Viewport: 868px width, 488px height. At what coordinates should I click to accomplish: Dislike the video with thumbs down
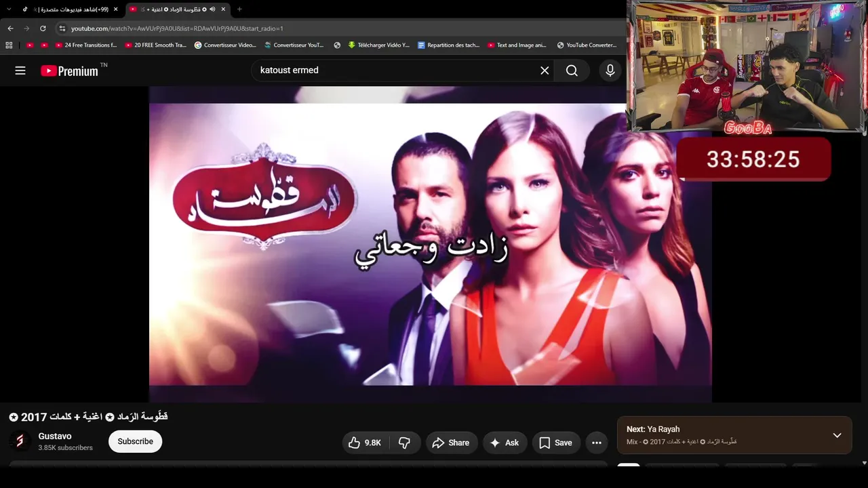[x=404, y=443]
